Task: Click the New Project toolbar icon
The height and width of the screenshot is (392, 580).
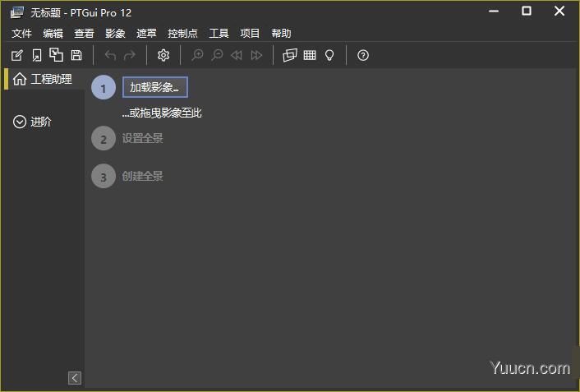Action: (x=17, y=56)
